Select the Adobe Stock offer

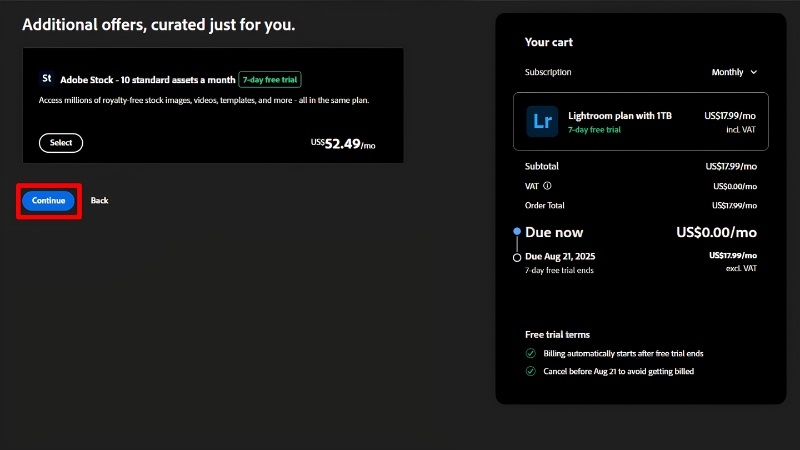pos(61,143)
